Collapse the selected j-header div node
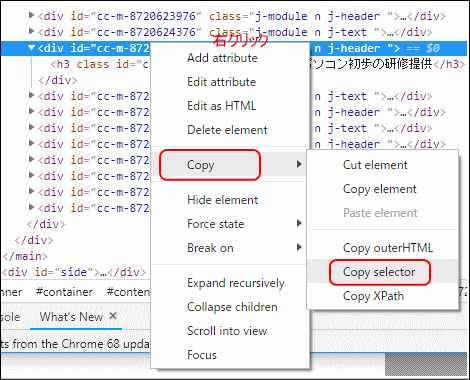Screen dimensions: 470x380 [31, 48]
